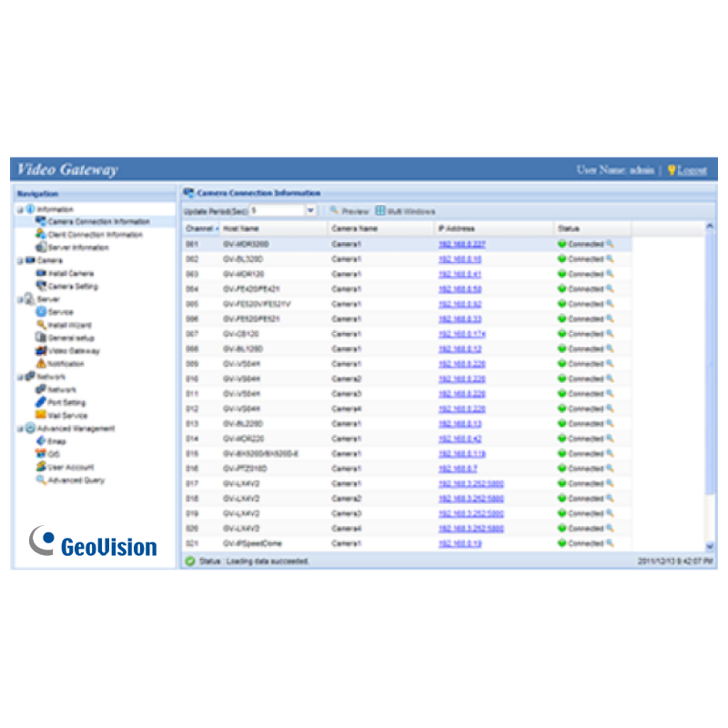
Task: Open Mail Service from the sidebar
Action: [67, 415]
